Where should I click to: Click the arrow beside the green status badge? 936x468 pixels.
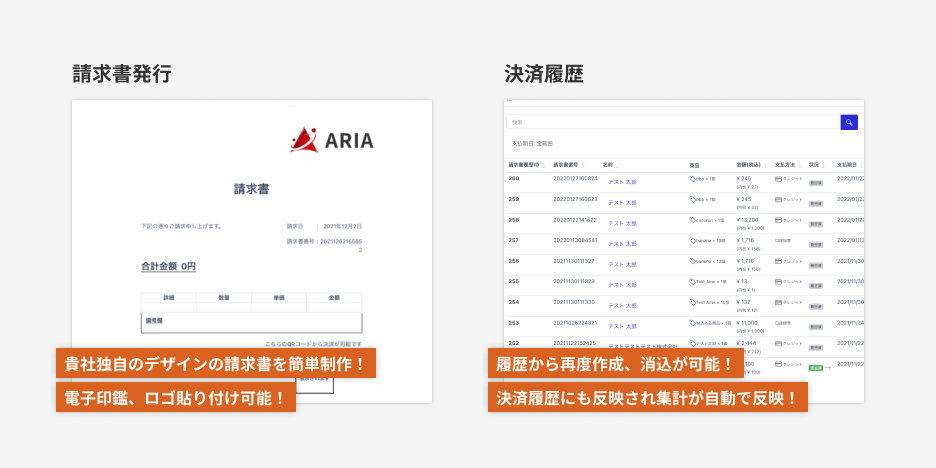[828, 368]
